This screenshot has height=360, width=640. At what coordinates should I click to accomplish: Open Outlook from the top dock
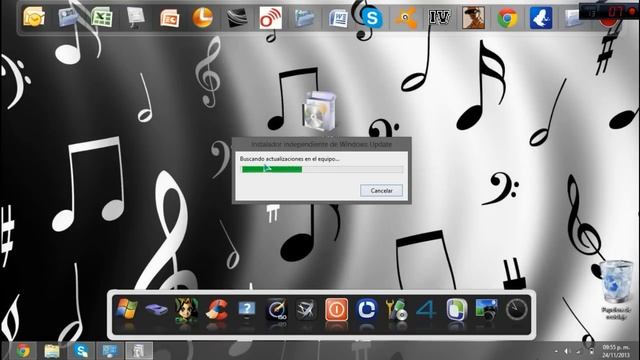[34, 18]
